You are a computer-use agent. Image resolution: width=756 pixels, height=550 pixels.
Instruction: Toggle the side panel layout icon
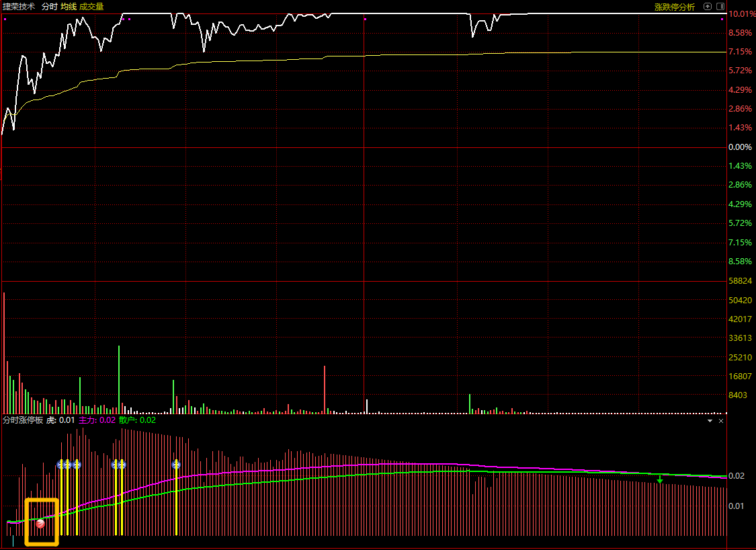point(720,6)
